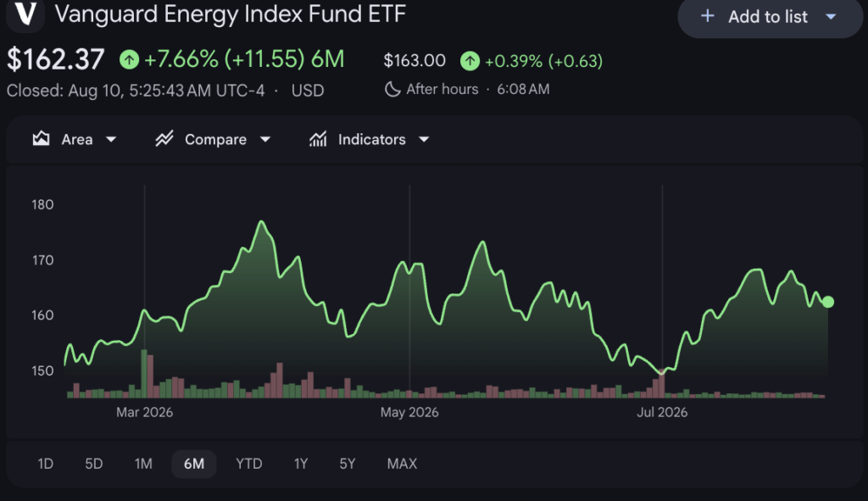Screen dimensions: 868x501
Task: Select the 1M range tab
Action: pyautogui.click(x=143, y=464)
